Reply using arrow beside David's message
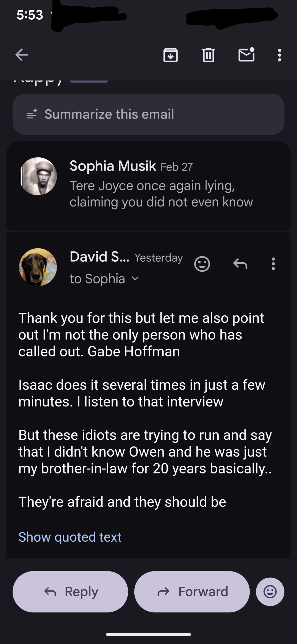This screenshot has height=644, width=297. tap(240, 264)
